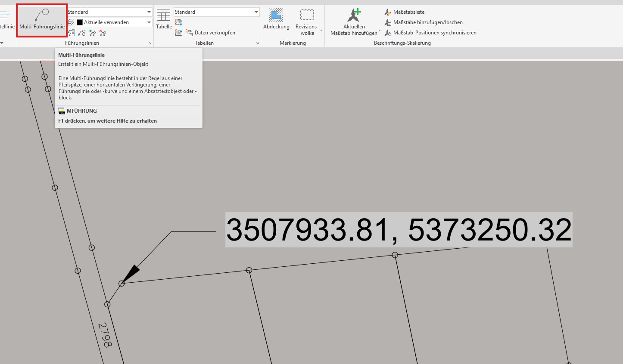The width and height of the screenshot is (623, 364).
Task: Click the Beschriftungs-Skalierung panel title
Action: 402,43
